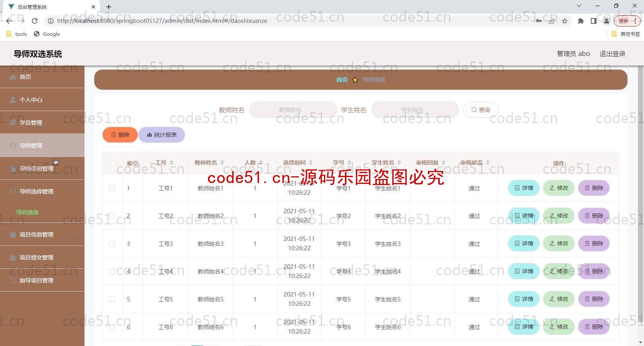Click the icon beside 导师选择管理
644x346 pixels.
13,192
